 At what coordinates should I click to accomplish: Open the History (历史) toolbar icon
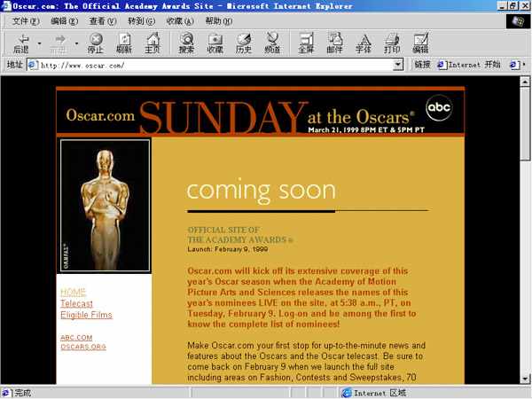(243, 42)
